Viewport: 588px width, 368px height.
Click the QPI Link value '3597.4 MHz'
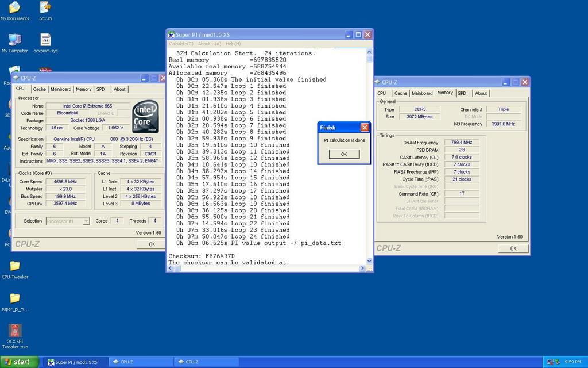(x=65, y=204)
